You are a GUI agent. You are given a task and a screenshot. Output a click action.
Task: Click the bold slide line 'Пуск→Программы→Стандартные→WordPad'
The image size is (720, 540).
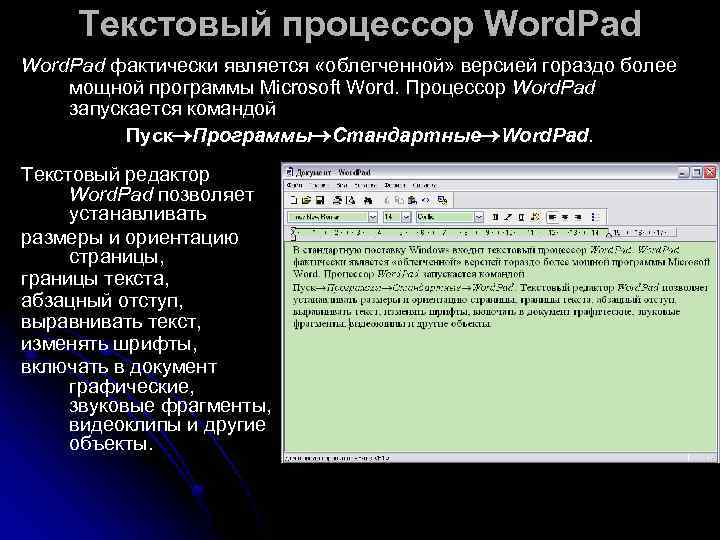click(x=360, y=135)
